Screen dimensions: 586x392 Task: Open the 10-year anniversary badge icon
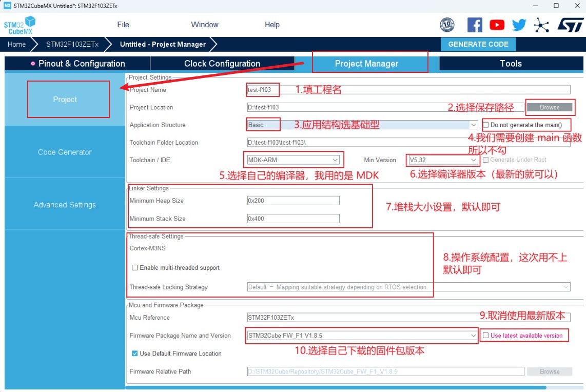tap(447, 25)
